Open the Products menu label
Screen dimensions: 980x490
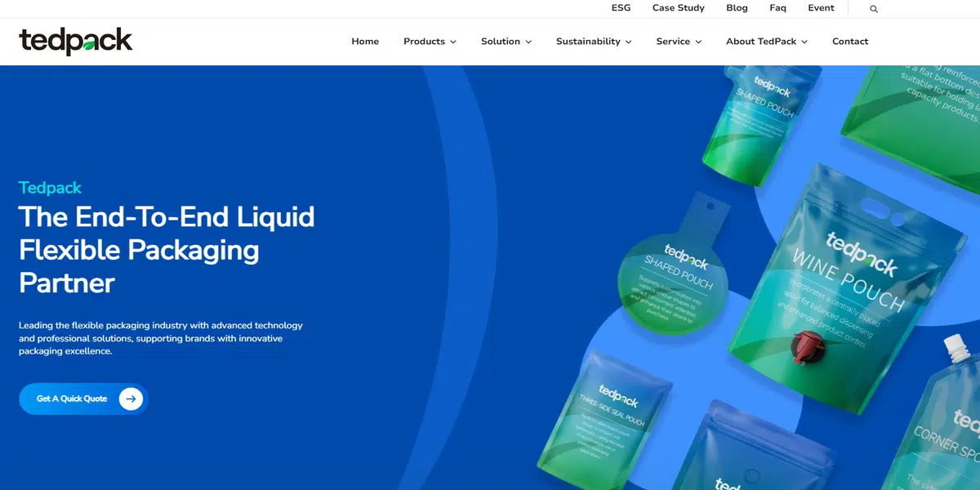(424, 42)
